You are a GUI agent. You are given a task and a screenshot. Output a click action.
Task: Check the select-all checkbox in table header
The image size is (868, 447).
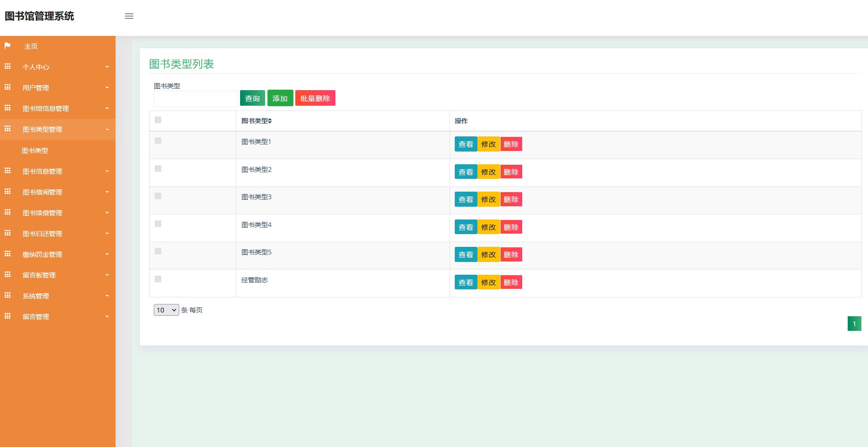click(158, 120)
